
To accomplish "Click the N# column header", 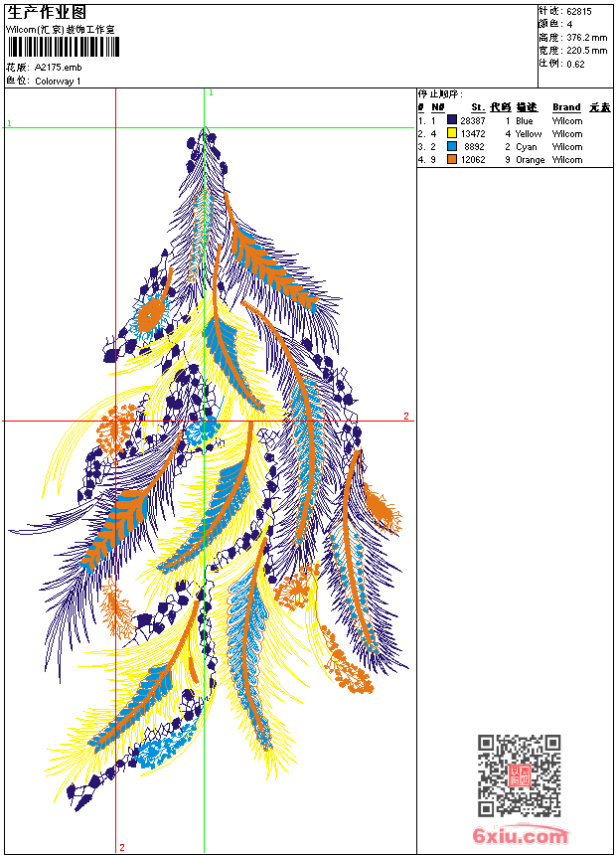I will [x=438, y=107].
